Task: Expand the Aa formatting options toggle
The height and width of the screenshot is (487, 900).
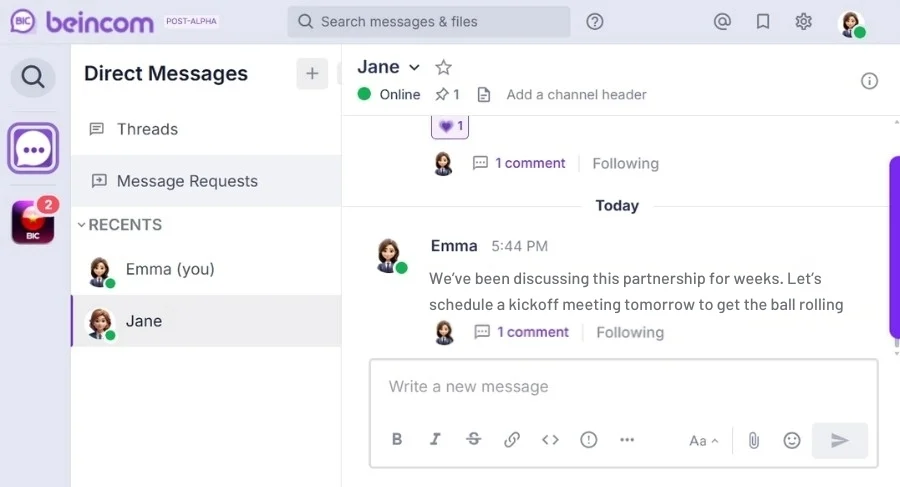Action: 703,441
